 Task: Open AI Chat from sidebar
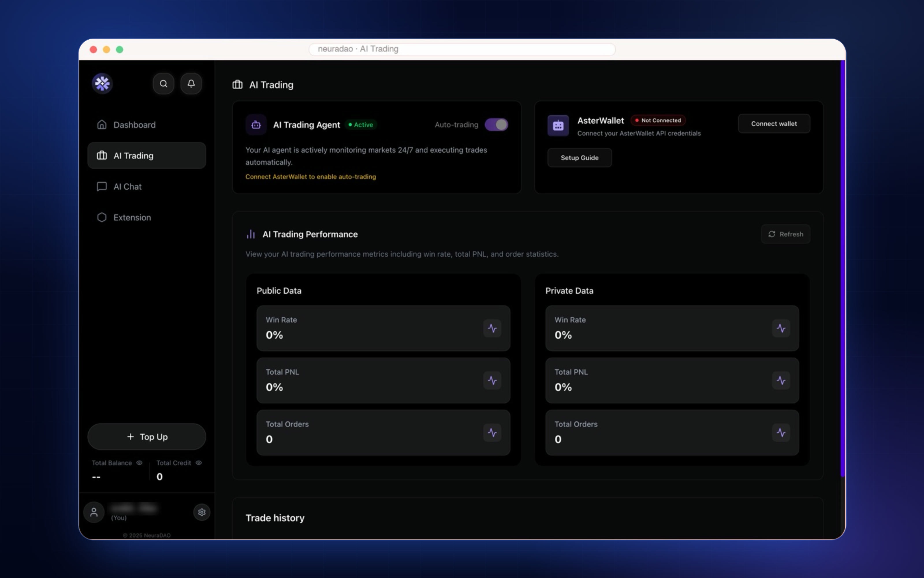click(147, 187)
